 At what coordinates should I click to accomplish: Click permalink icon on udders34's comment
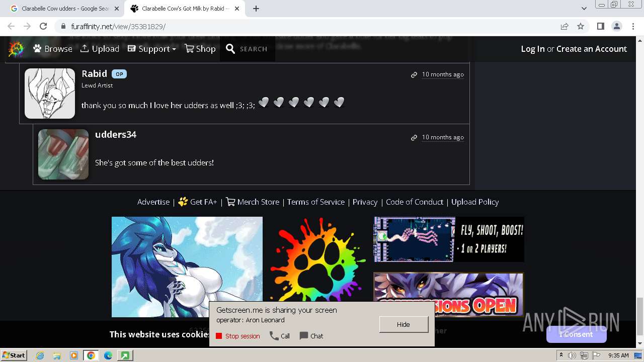pos(414,138)
